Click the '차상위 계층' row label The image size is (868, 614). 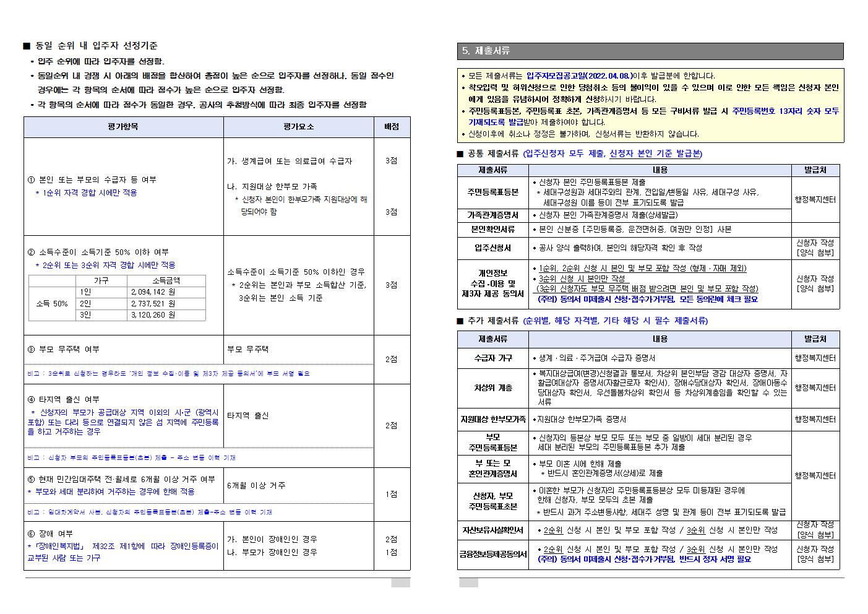click(x=492, y=388)
